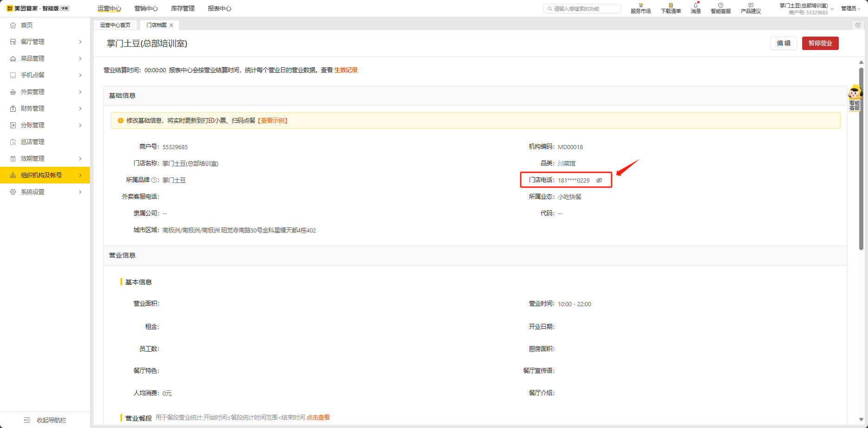
Task: Reveal the masked 门店电话 number
Action: coord(599,180)
